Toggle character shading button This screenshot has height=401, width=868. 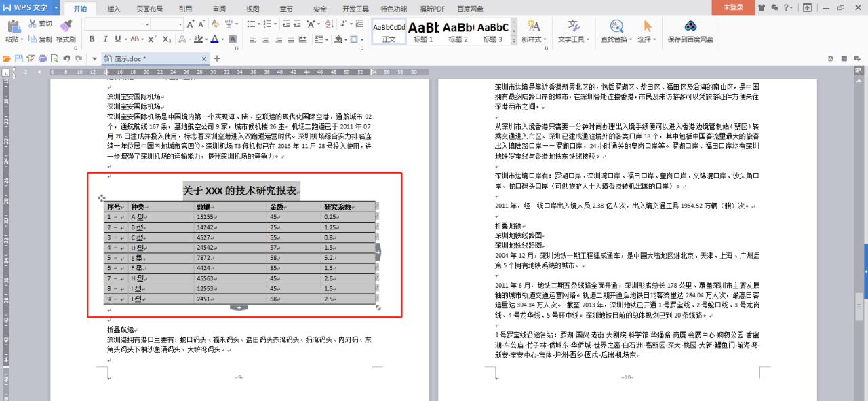pyautogui.click(x=233, y=39)
